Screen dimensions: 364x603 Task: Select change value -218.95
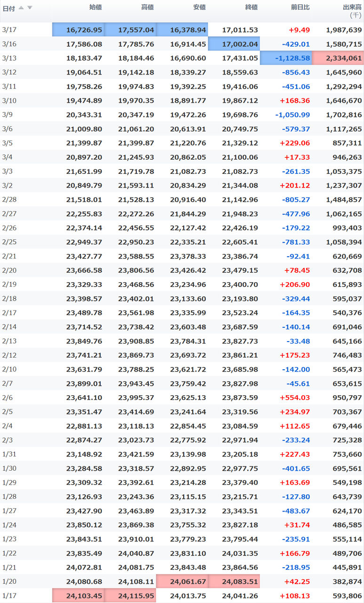(x=296, y=567)
